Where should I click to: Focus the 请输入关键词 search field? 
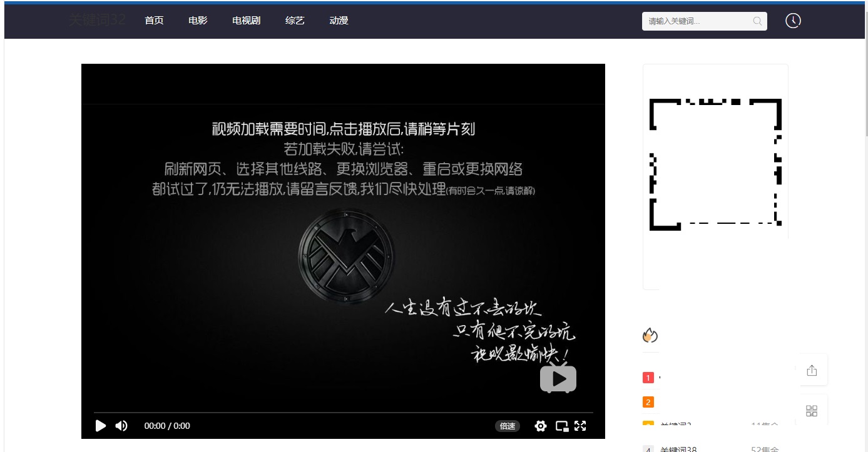696,21
